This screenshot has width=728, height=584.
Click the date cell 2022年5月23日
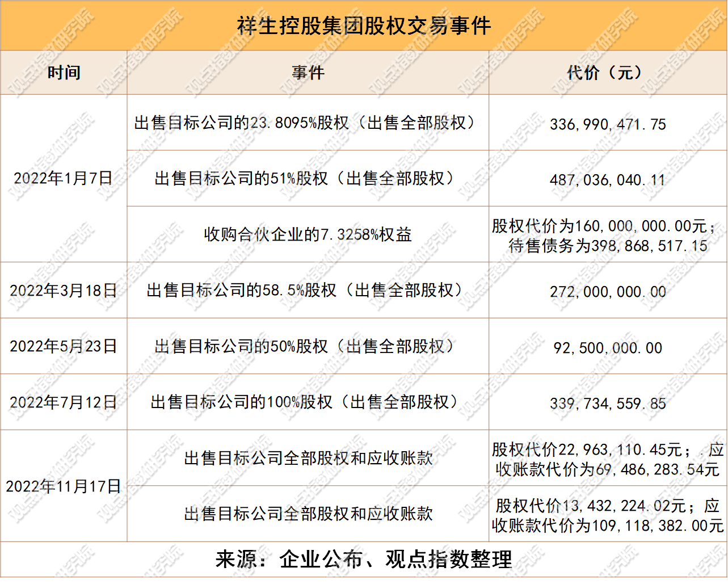point(64,346)
